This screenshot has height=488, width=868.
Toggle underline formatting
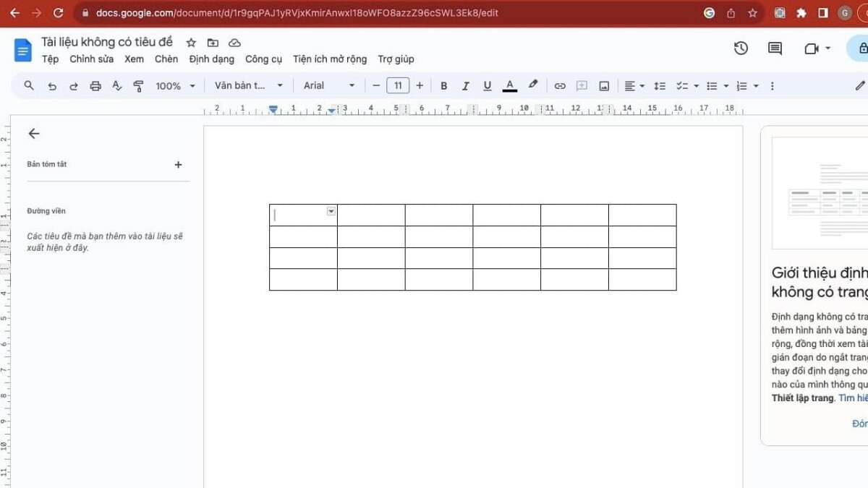[x=488, y=86]
